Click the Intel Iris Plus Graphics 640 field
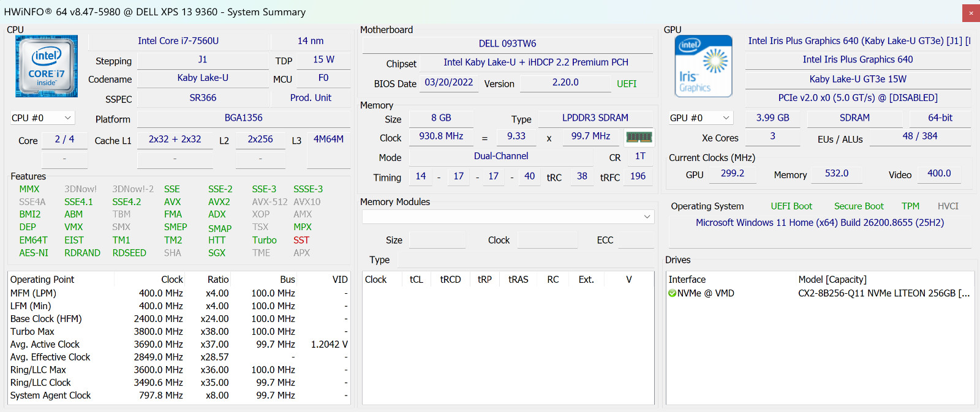This screenshot has height=412, width=980. [x=858, y=59]
